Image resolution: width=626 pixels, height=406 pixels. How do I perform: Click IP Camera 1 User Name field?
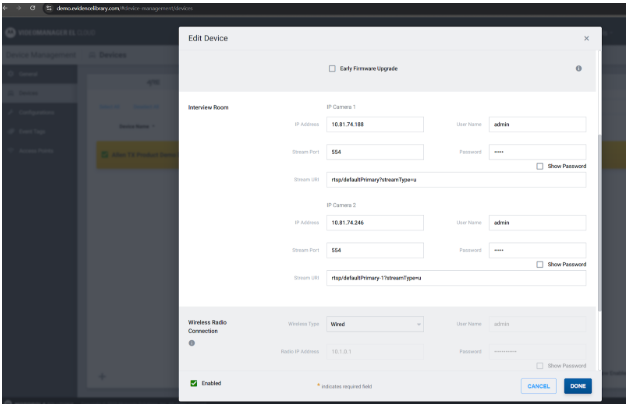[x=537, y=125]
